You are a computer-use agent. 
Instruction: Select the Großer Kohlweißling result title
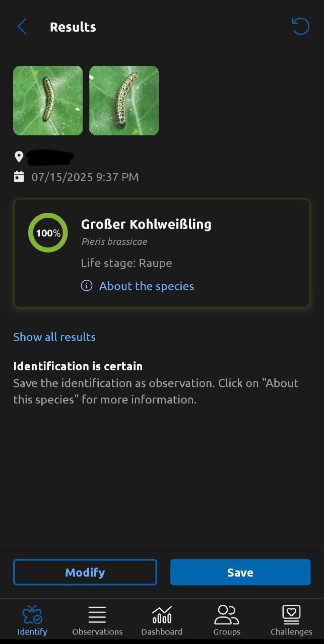tap(146, 224)
